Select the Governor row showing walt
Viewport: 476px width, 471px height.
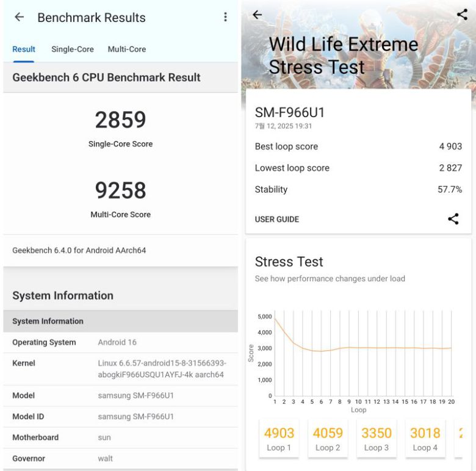120,459
